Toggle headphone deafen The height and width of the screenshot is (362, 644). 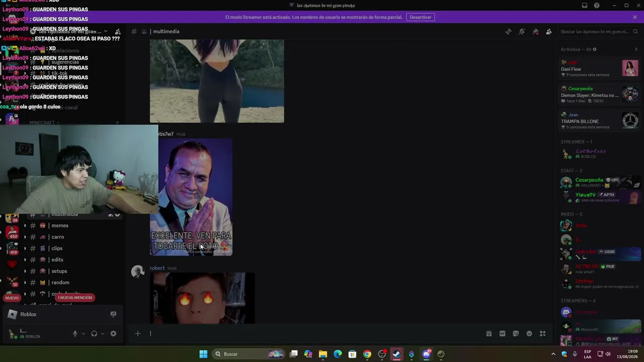(94, 333)
